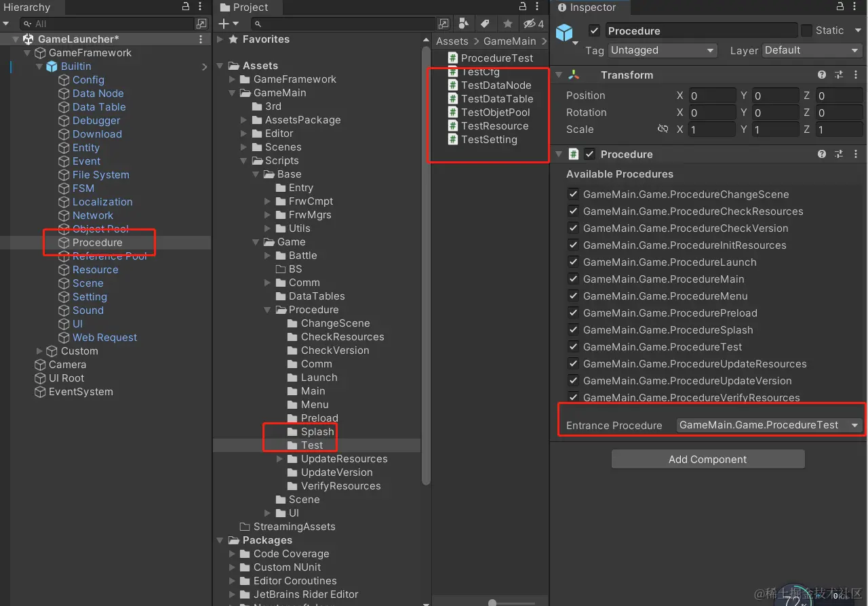
Task: Toggle the Procedure GameObject active checkbox
Action: click(594, 31)
